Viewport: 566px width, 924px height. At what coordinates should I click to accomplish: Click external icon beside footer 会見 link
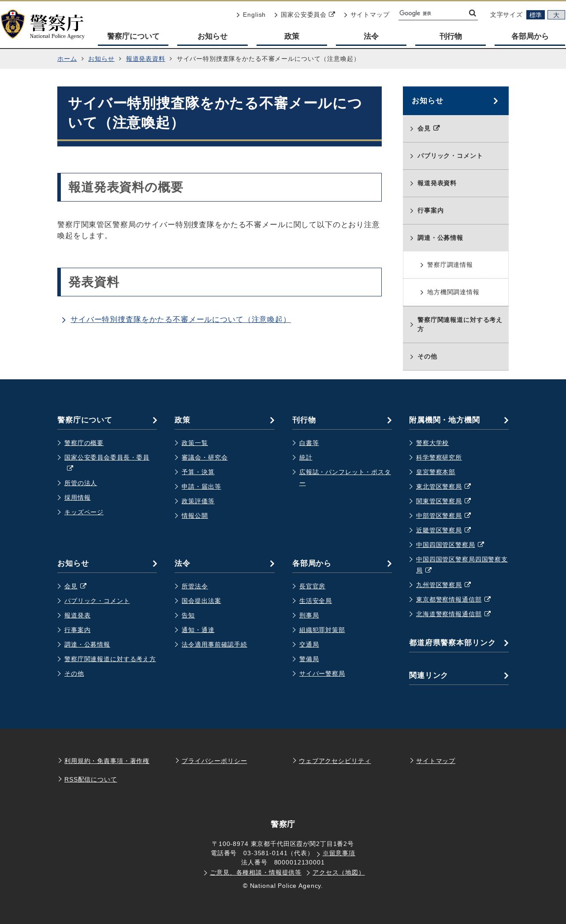(83, 586)
